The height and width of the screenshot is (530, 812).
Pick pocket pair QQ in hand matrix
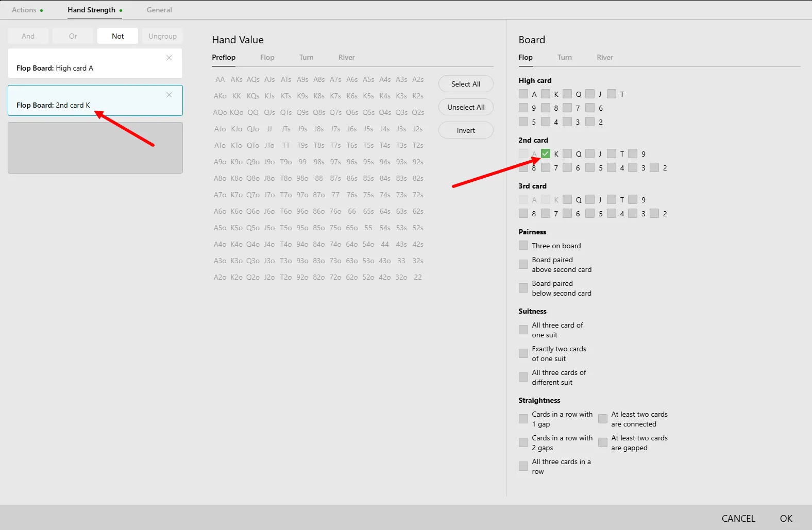coord(253,112)
